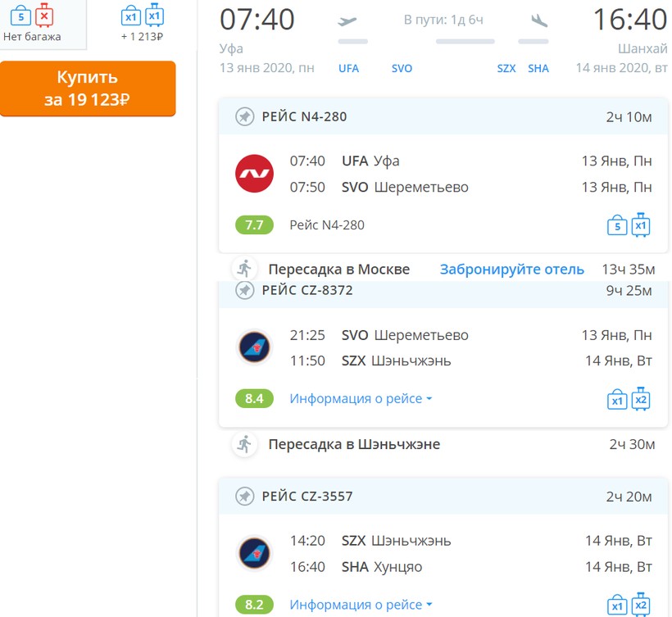
Task: Expand 'Информация о рейсе' for flight CZ-3557
Action: point(361,605)
